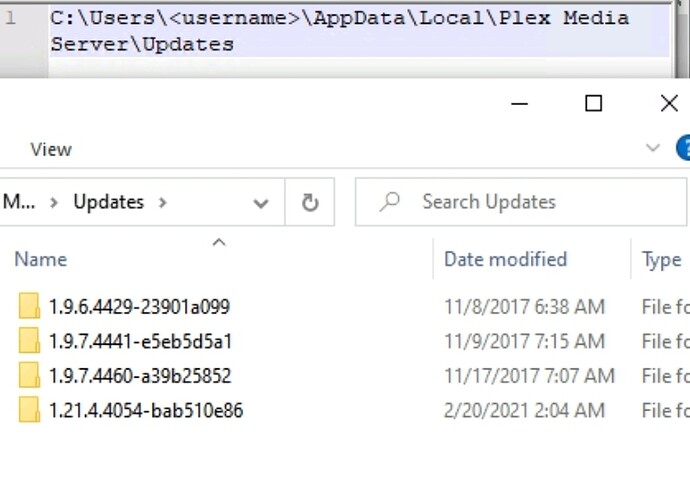
Task: Minimize the Explorer window
Action: (x=519, y=104)
